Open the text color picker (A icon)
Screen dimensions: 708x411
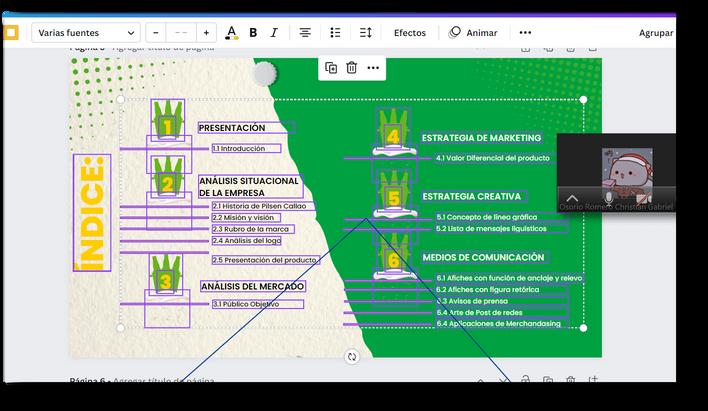coord(232,33)
